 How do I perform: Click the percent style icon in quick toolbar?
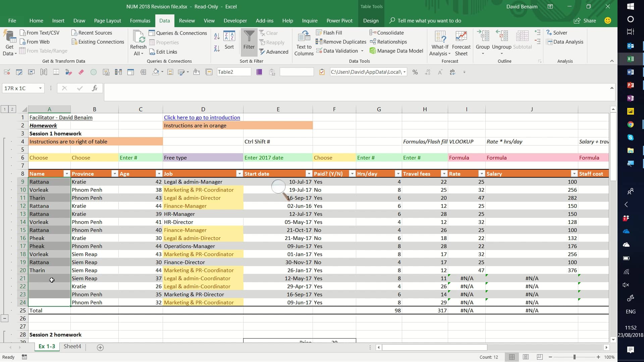[415, 72]
